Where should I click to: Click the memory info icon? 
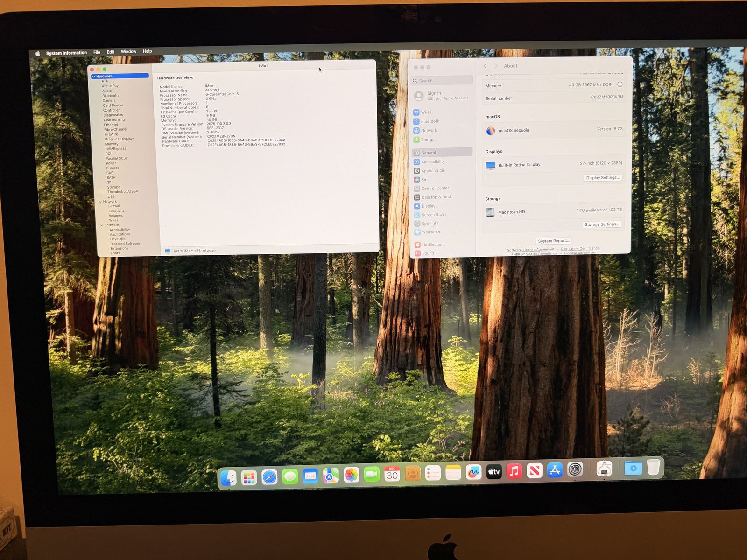coord(620,84)
